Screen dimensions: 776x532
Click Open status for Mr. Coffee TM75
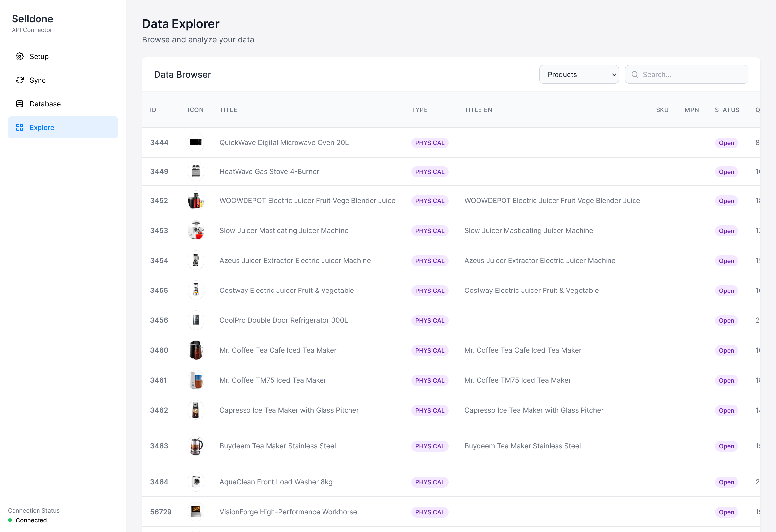point(726,380)
